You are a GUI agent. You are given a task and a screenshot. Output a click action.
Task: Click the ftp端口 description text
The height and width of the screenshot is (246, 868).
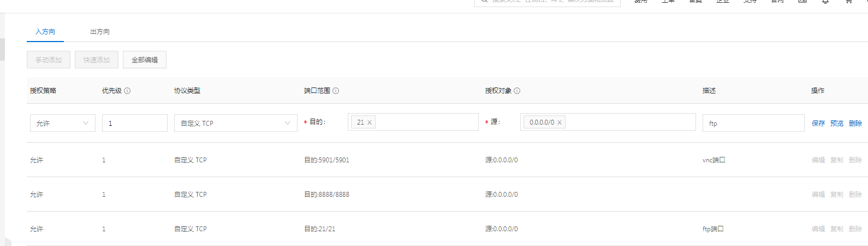(713, 229)
